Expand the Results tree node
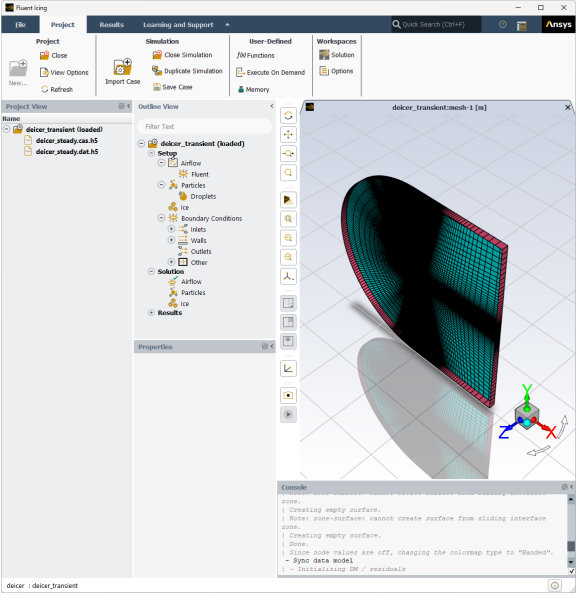The image size is (577, 595). 151,313
